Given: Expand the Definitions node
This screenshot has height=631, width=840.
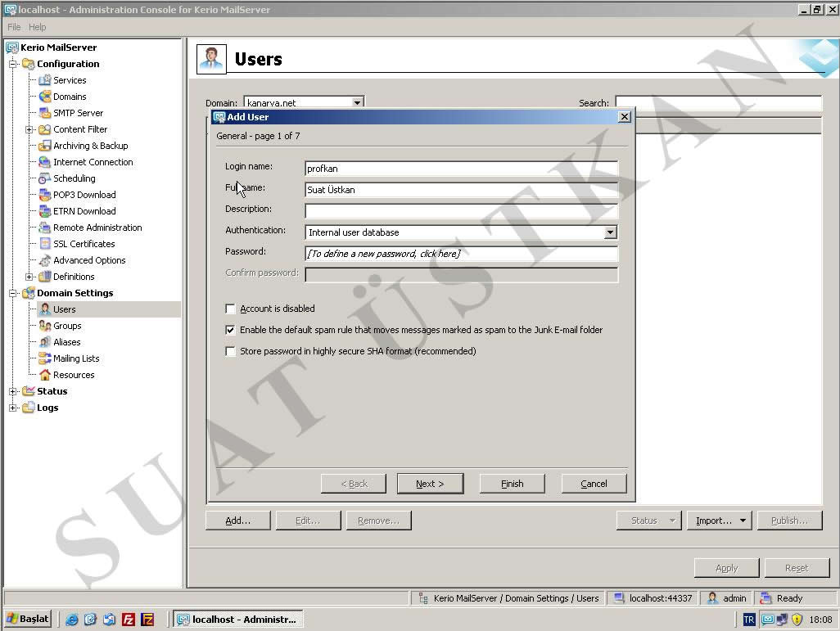Looking at the screenshot, I should click(x=29, y=277).
